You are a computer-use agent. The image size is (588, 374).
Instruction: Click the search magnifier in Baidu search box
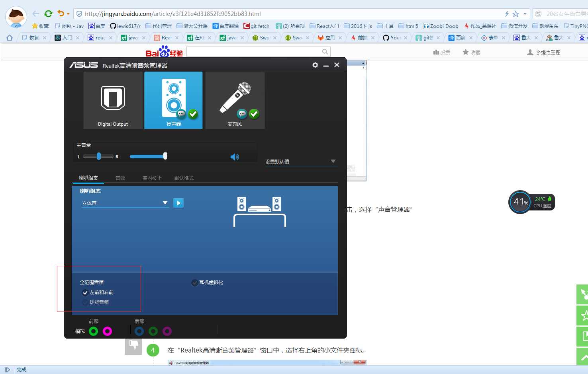click(325, 52)
